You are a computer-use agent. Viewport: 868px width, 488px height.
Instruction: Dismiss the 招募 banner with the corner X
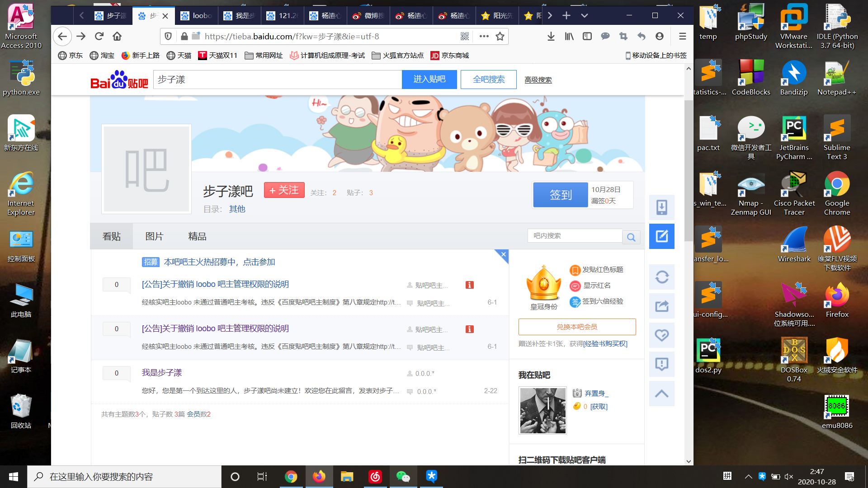coord(503,254)
